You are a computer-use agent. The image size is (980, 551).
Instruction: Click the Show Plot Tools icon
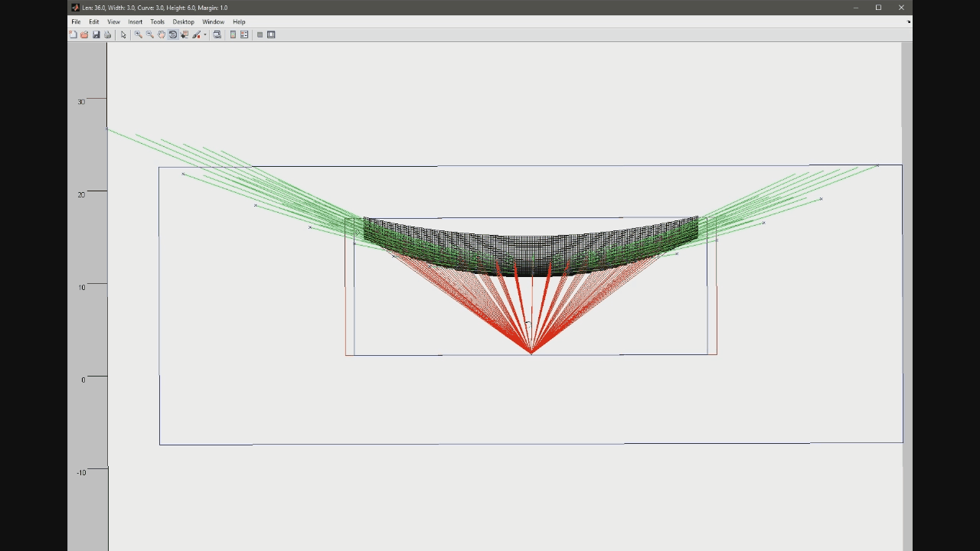271,34
